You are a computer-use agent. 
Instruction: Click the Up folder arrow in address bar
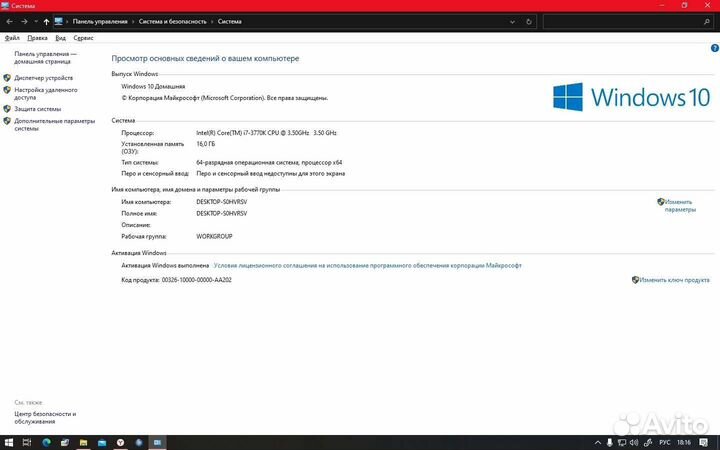(x=46, y=21)
